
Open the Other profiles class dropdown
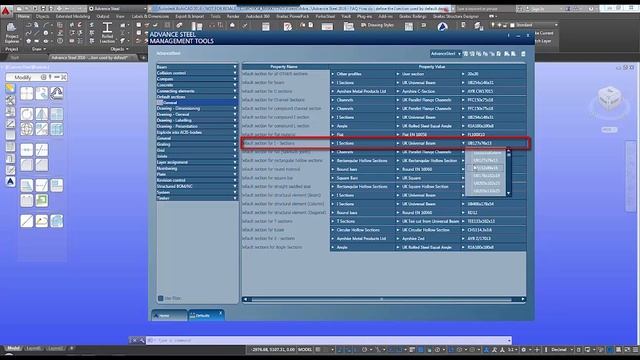click(333, 74)
